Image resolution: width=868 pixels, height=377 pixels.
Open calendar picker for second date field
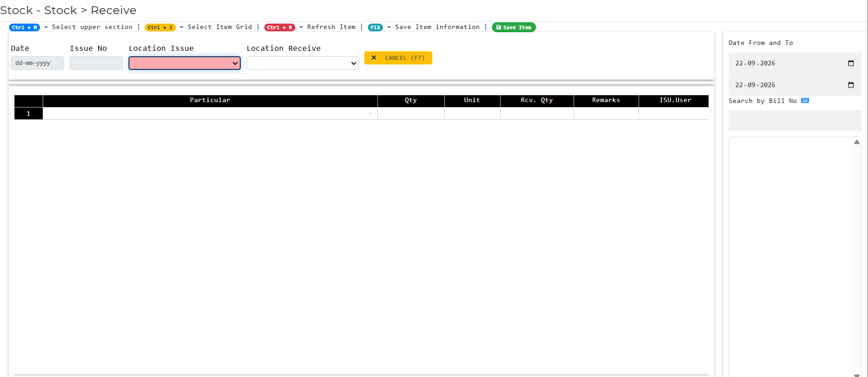coord(851,85)
